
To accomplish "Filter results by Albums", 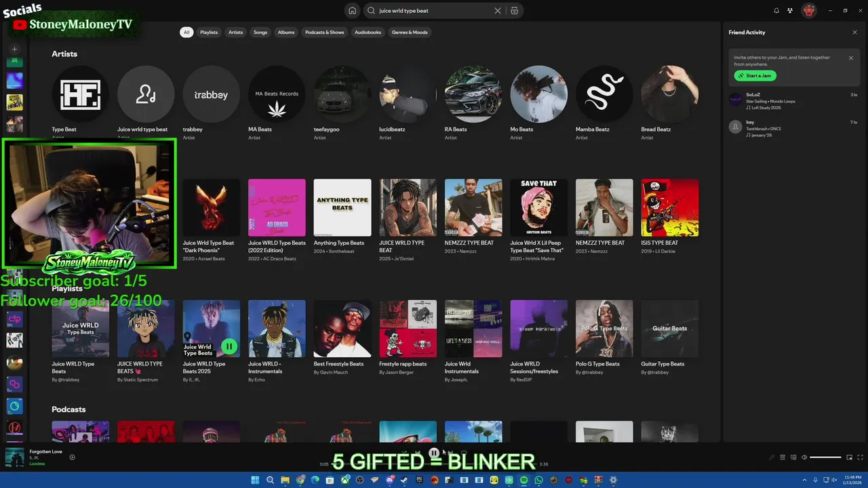I will [x=286, y=32].
